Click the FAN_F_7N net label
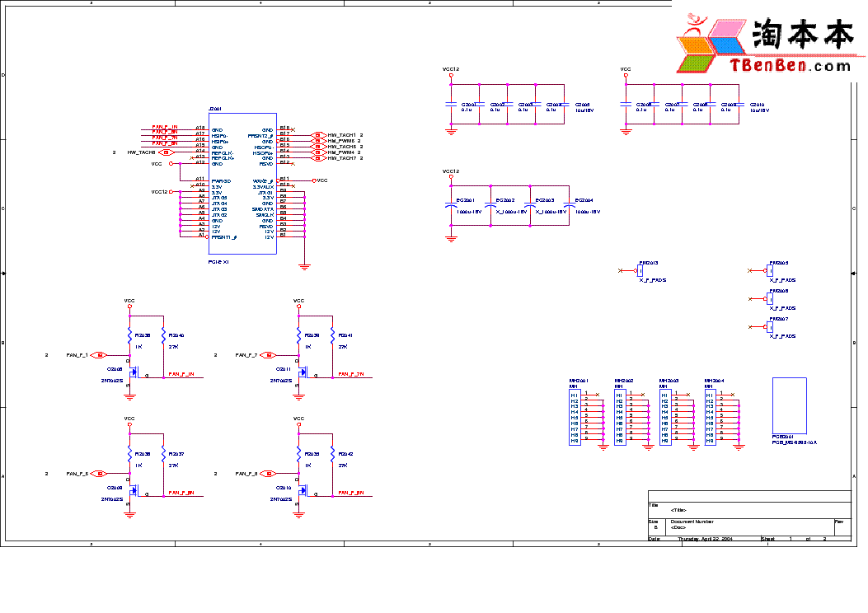Image resolution: width=868 pixels, height=613 pixels. pyautogui.click(x=351, y=374)
